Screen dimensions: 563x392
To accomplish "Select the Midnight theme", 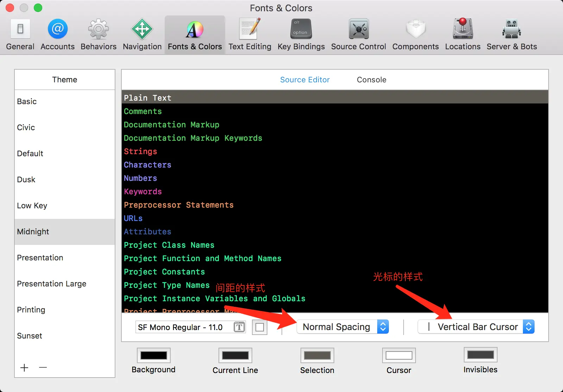I will click(65, 232).
